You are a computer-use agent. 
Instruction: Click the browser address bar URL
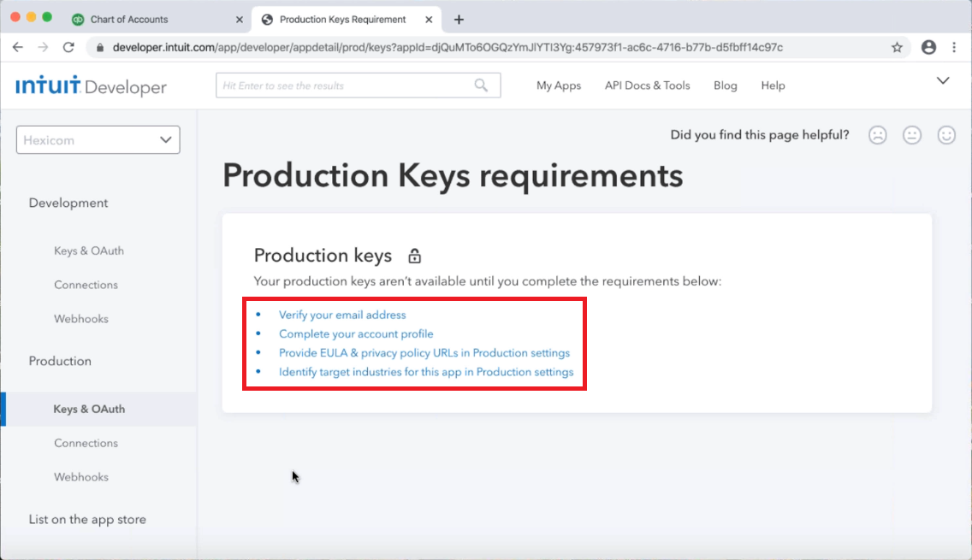pyautogui.click(x=447, y=47)
